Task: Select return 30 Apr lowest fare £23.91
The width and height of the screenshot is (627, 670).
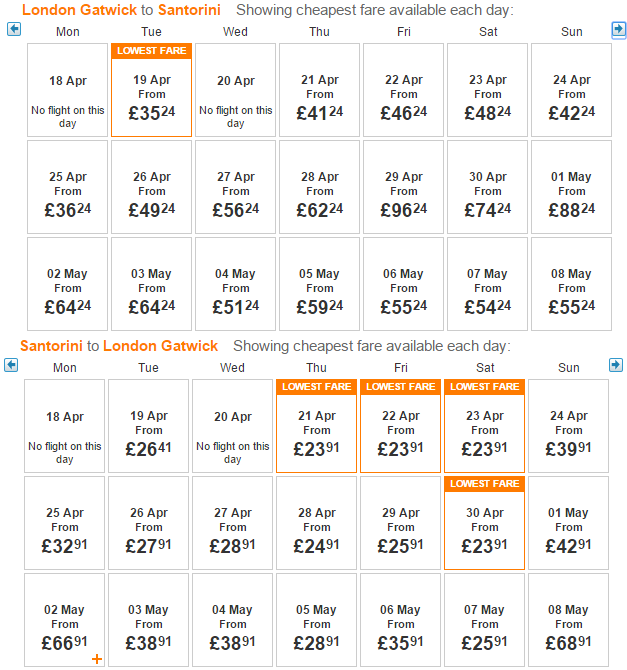Action: tap(484, 523)
